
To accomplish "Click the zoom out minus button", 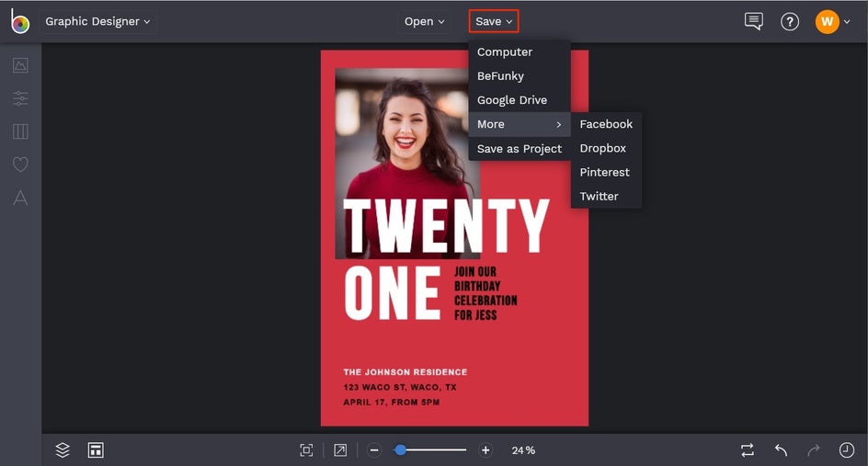I will tap(374, 450).
